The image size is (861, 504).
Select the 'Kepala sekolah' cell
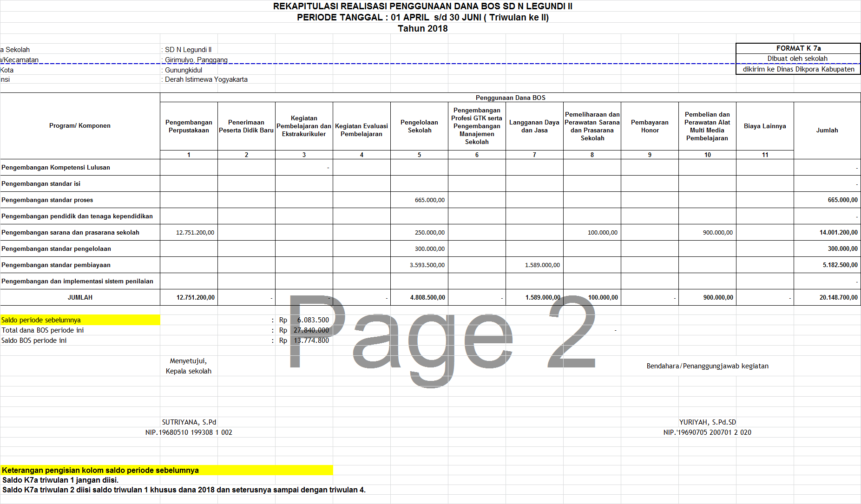click(x=189, y=371)
